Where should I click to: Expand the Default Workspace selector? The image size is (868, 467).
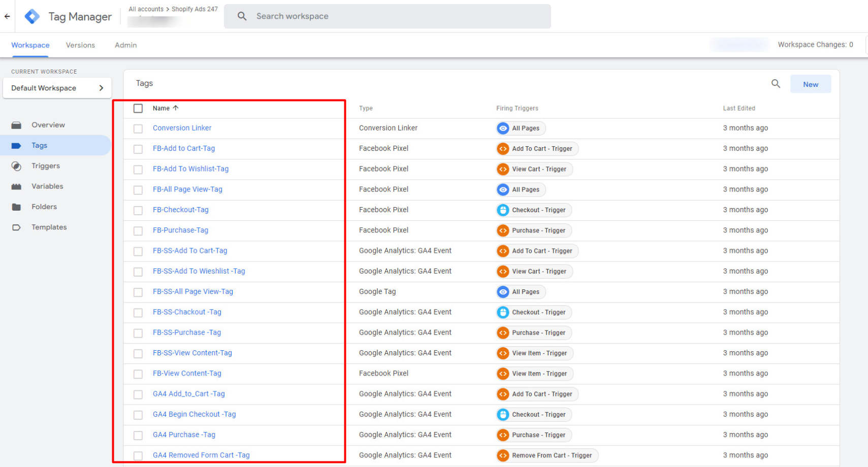pos(57,88)
